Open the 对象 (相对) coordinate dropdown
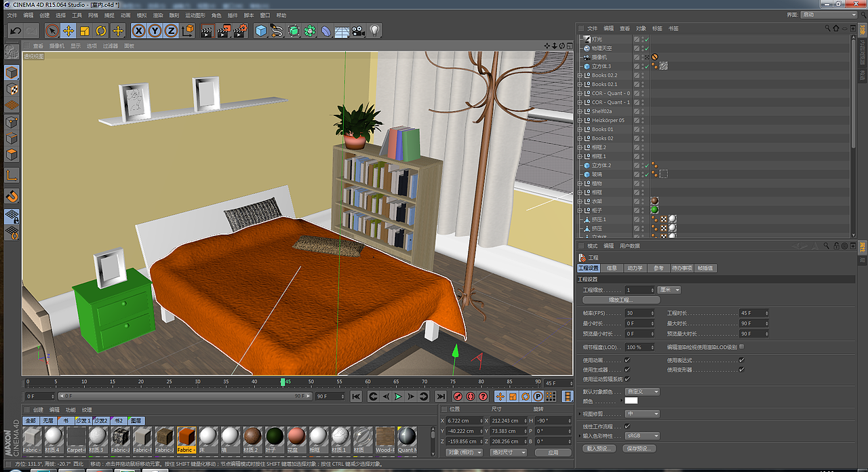The height and width of the screenshot is (472, 868). [x=465, y=452]
